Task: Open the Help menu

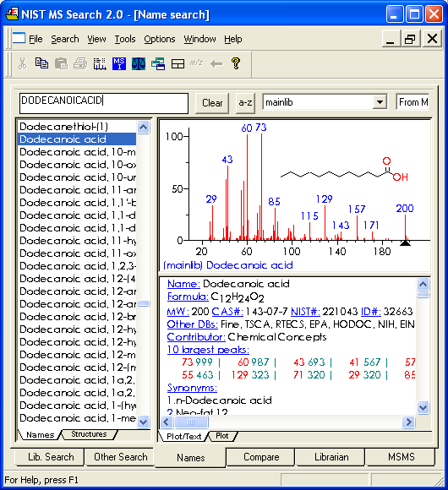Action: pyautogui.click(x=233, y=39)
